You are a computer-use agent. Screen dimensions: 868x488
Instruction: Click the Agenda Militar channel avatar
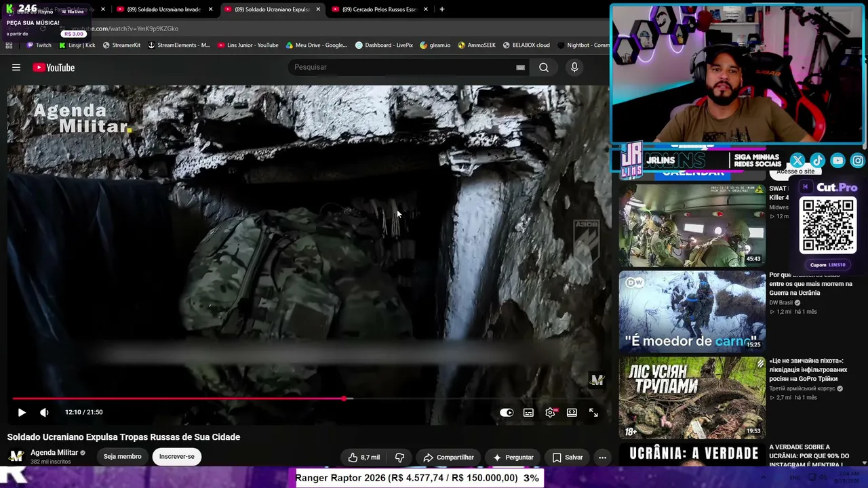[16, 456]
